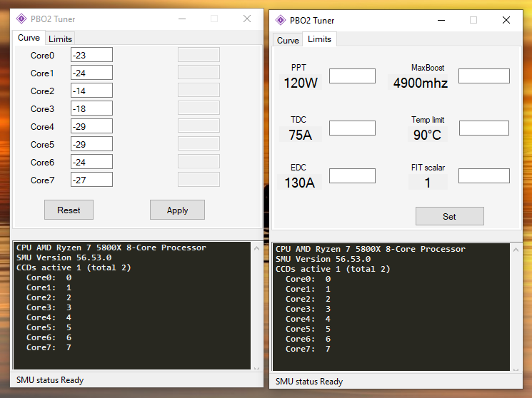Image resolution: width=532 pixels, height=398 pixels.
Task: Click the 90°C Temp limit value
Action: (427, 135)
